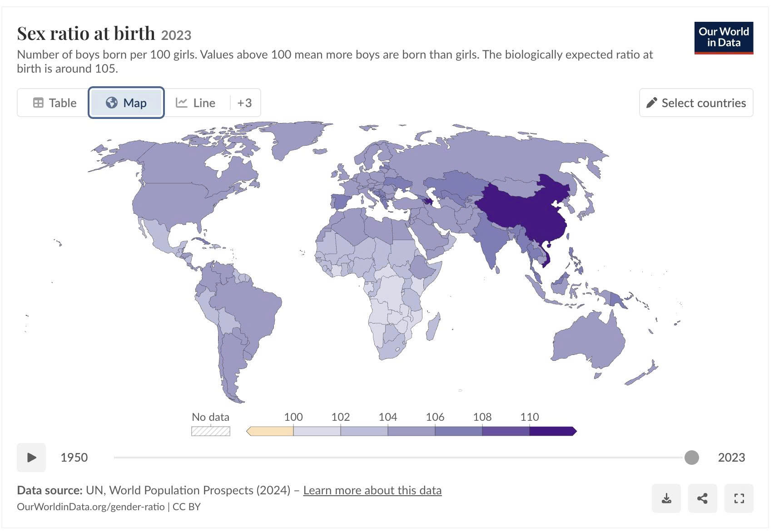
Task: Click the No data hatched legend swatch
Action: click(211, 431)
